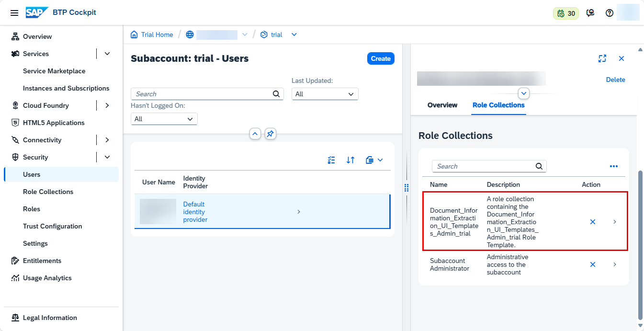Open the Last Updated dropdown
The height and width of the screenshot is (331, 644).
(325, 94)
